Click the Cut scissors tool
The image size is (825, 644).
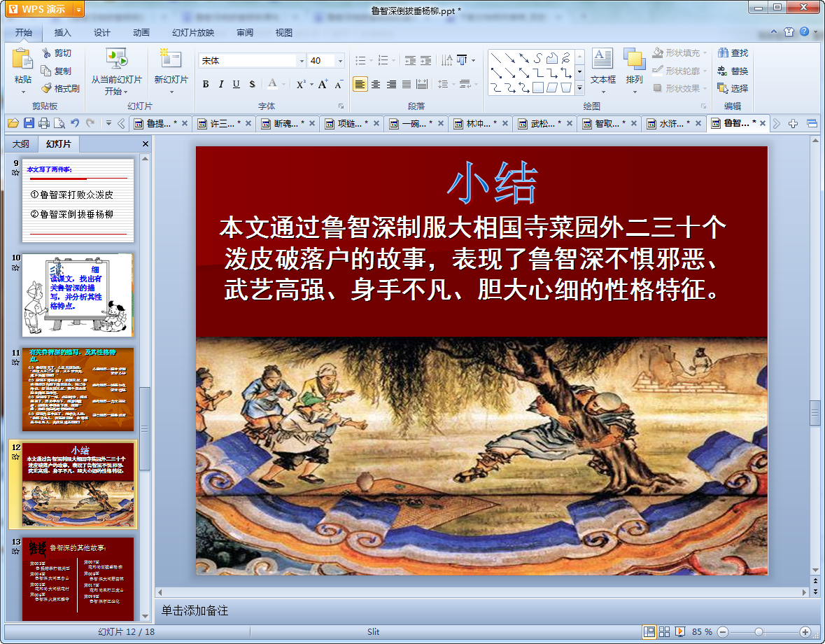pyautogui.click(x=56, y=53)
